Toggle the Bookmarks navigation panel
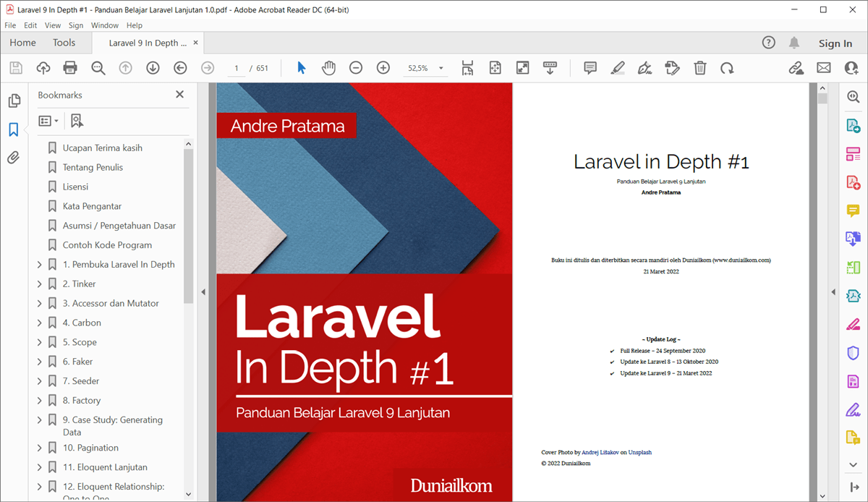The image size is (868, 502). click(14, 129)
